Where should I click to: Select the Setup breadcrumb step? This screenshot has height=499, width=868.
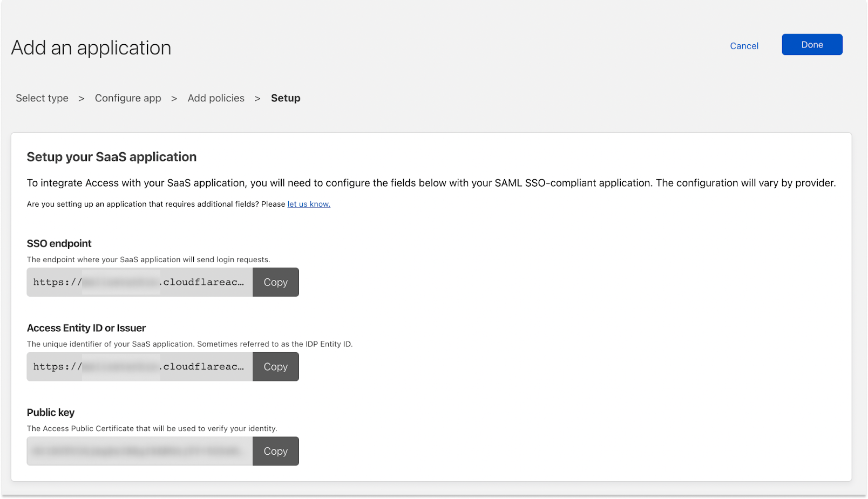coord(286,98)
